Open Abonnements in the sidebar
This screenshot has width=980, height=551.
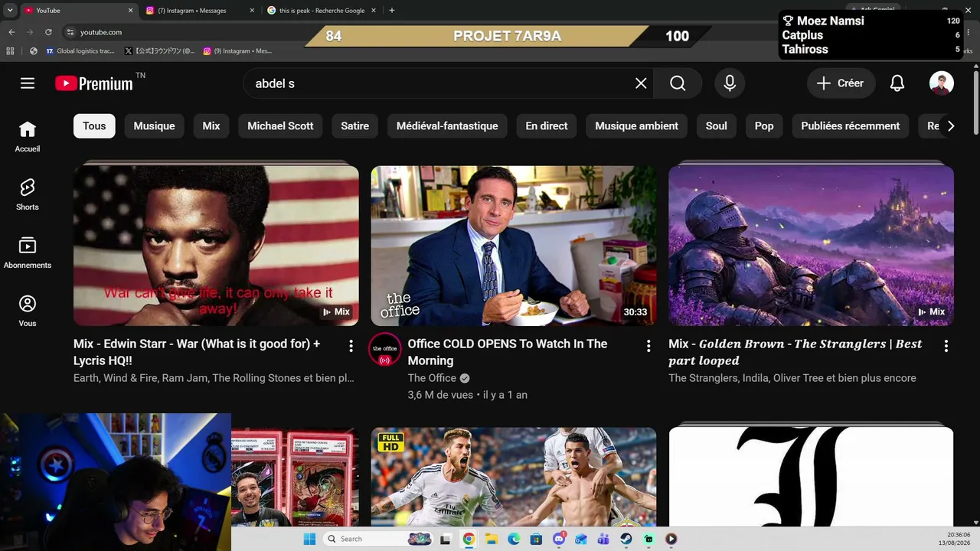[x=28, y=253]
